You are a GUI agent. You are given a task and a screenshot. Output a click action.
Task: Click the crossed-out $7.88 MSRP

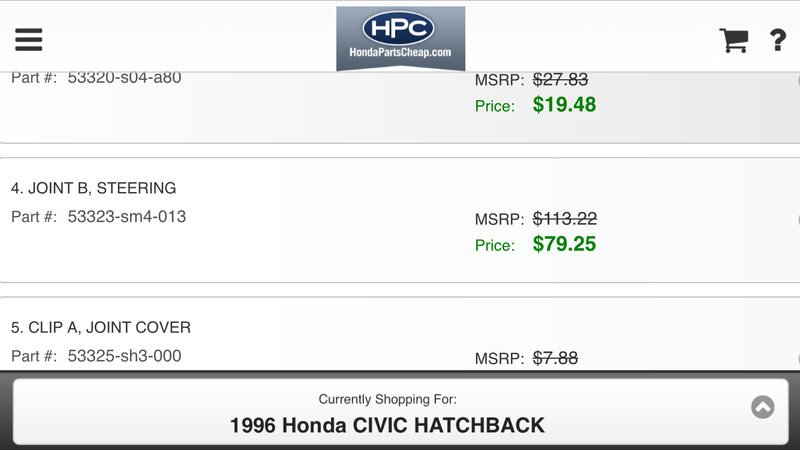555,358
